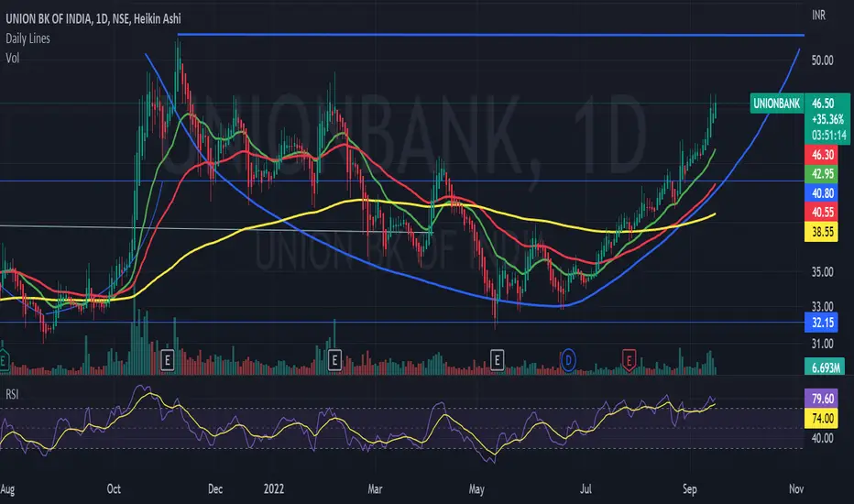Click the INR currency label
Screen dimensions: 854x504
click(x=818, y=16)
